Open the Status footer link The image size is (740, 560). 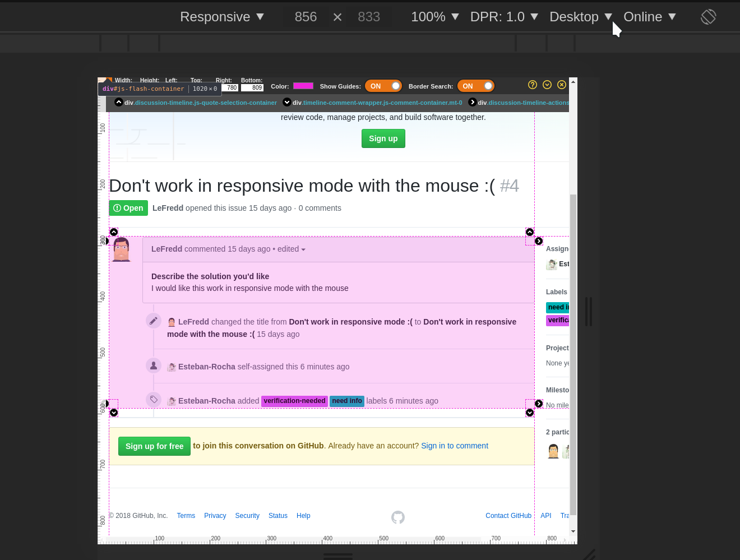point(278,516)
